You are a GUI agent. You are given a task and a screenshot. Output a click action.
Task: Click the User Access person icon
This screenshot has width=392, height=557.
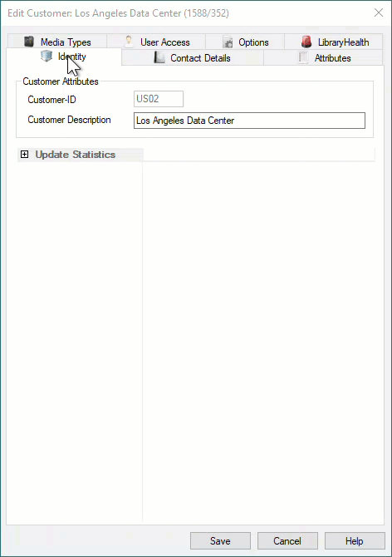tap(129, 42)
